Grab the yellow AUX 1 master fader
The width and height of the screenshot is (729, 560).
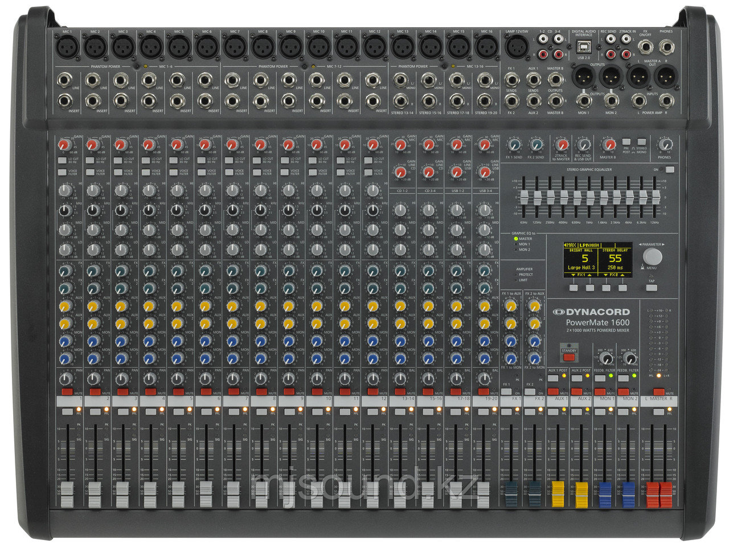click(558, 493)
